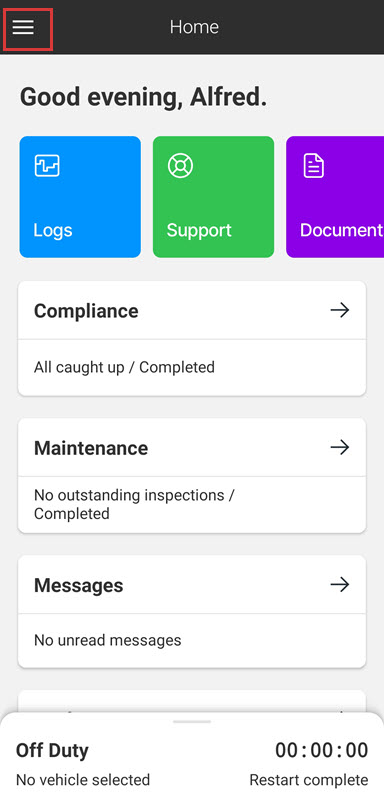Tap the Documents page icon
This screenshot has height=797, width=385.
point(314,166)
